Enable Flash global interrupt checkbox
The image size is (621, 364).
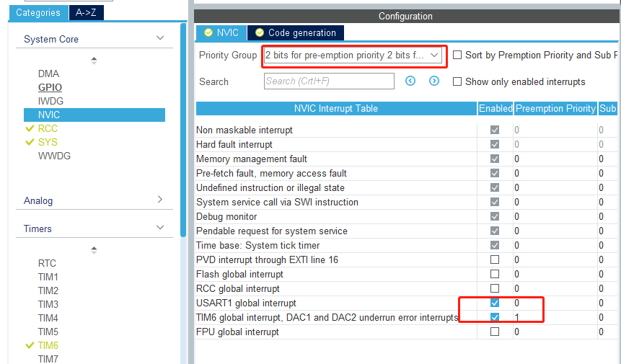pos(495,274)
